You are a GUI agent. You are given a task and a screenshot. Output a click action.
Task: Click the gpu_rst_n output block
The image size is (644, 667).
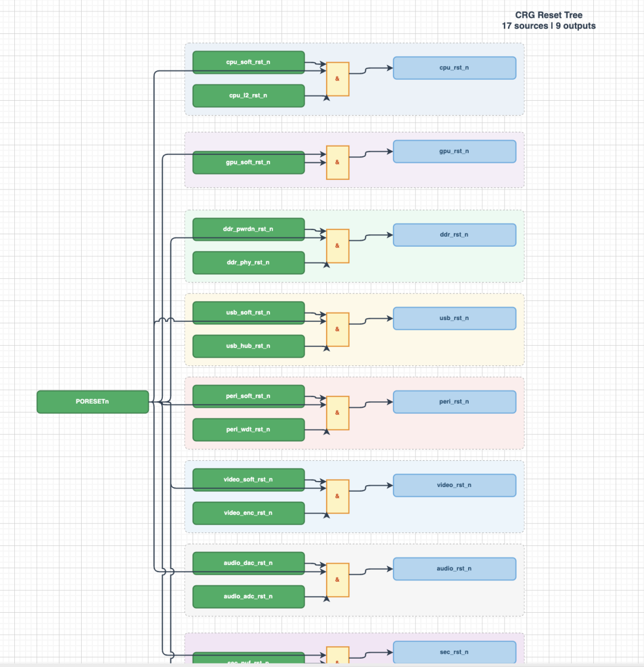tap(454, 151)
